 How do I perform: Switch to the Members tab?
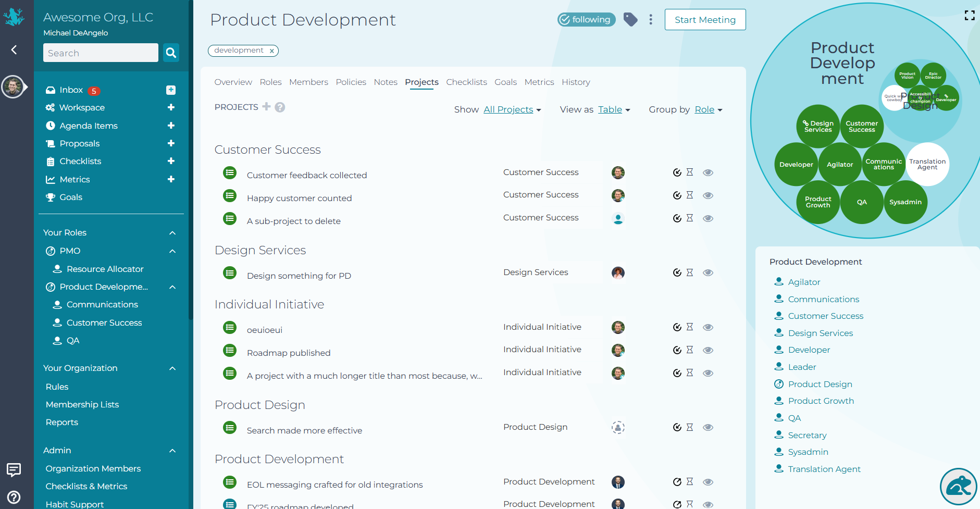click(308, 82)
